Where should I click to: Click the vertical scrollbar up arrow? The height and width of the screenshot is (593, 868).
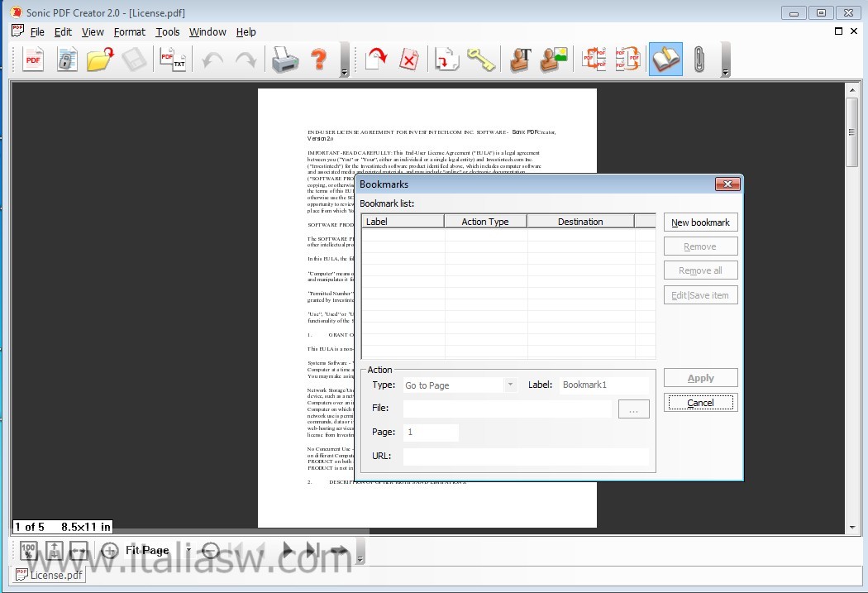pyautogui.click(x=852, y=89)
